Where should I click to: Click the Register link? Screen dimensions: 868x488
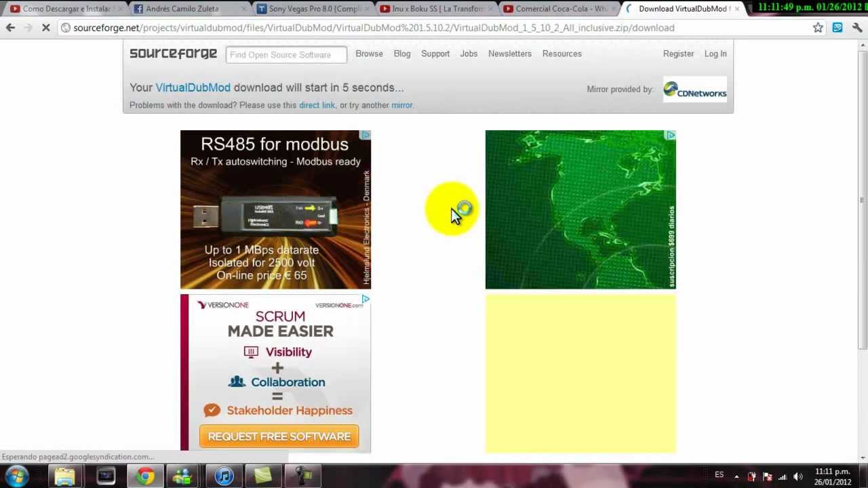(678, 54)
